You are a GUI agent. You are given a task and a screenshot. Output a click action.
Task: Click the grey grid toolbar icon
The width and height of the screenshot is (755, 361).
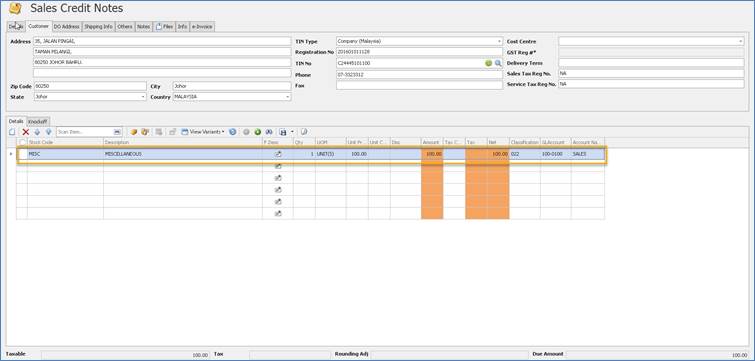point(158,132)
